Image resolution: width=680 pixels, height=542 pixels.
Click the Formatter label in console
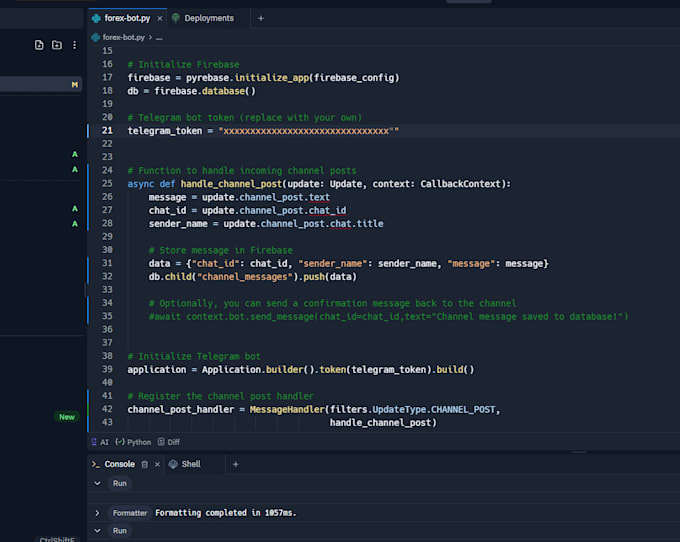click(130, 513)
